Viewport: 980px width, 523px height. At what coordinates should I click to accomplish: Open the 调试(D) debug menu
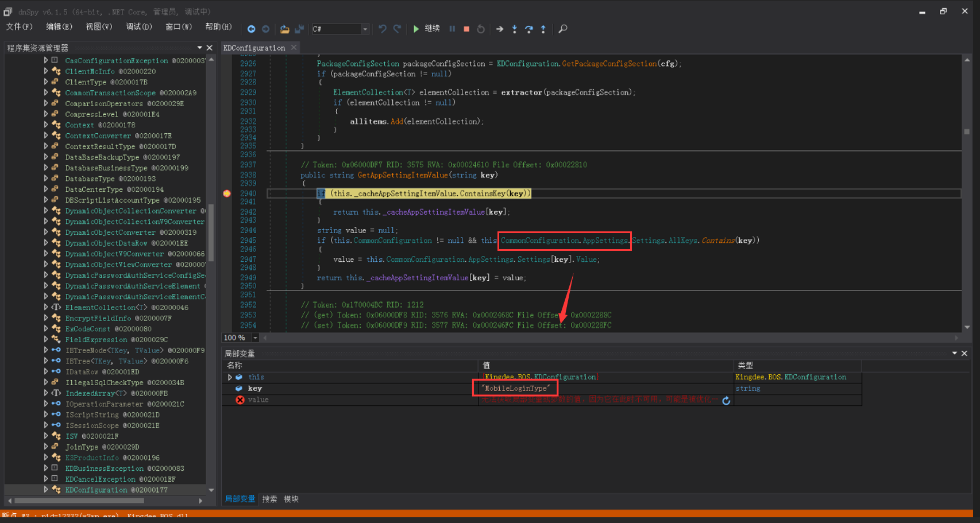(x=138, y=27)
